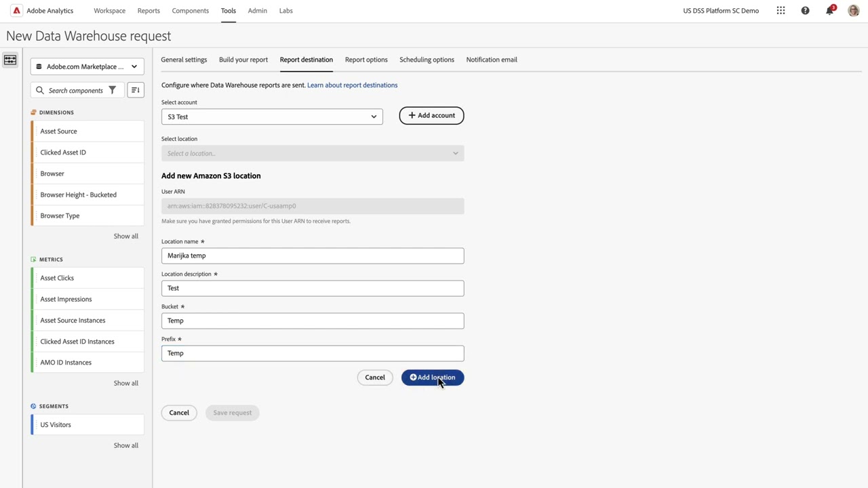
Task: Open the Tools menu
Action: (229, 11)
